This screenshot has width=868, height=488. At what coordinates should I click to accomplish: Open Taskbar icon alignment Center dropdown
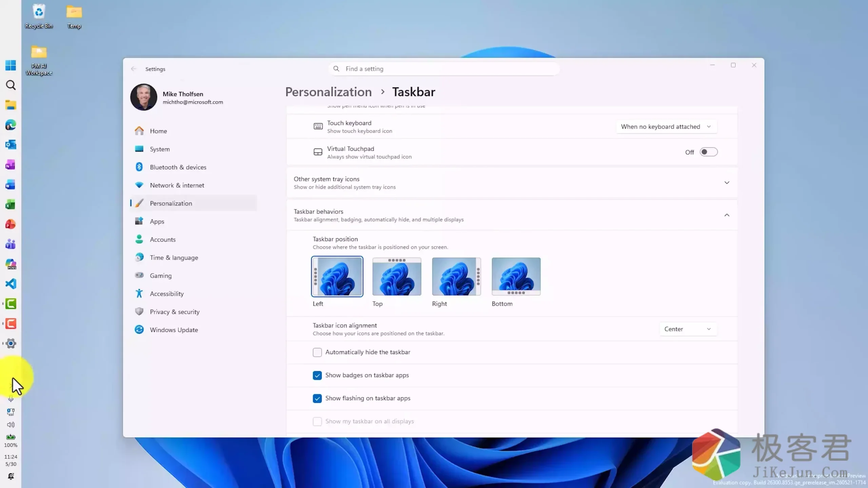(x=688, y=329)
